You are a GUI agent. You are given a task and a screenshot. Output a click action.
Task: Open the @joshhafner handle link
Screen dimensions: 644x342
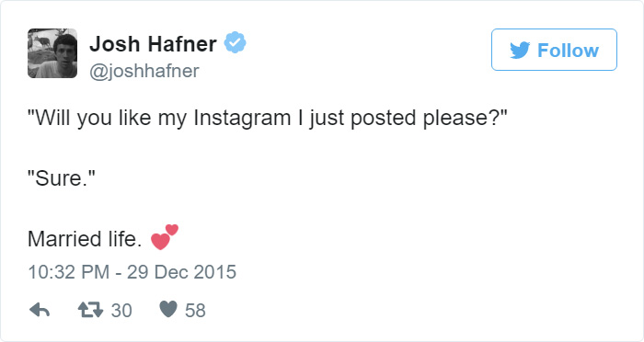[x=144, y=71]
